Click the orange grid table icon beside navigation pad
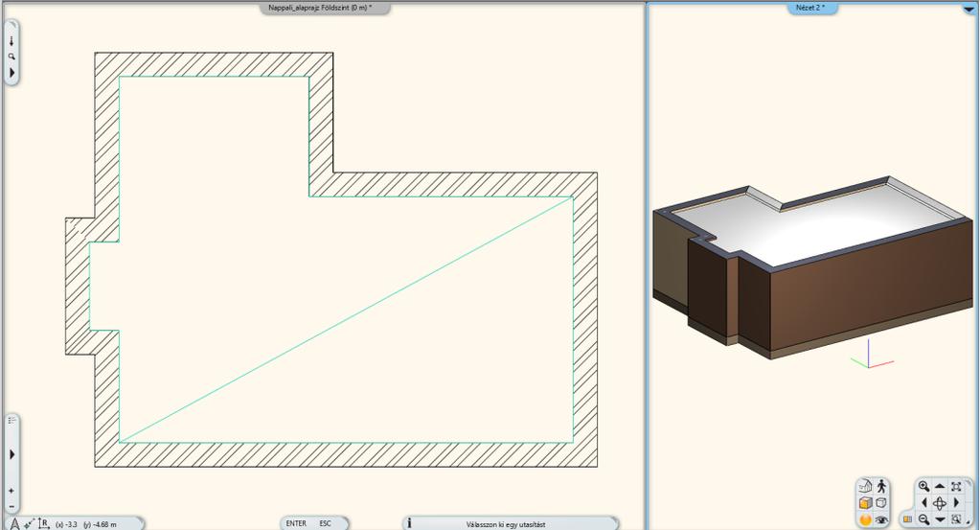Viewport: 980px width, 530px height. pos(907,519)
